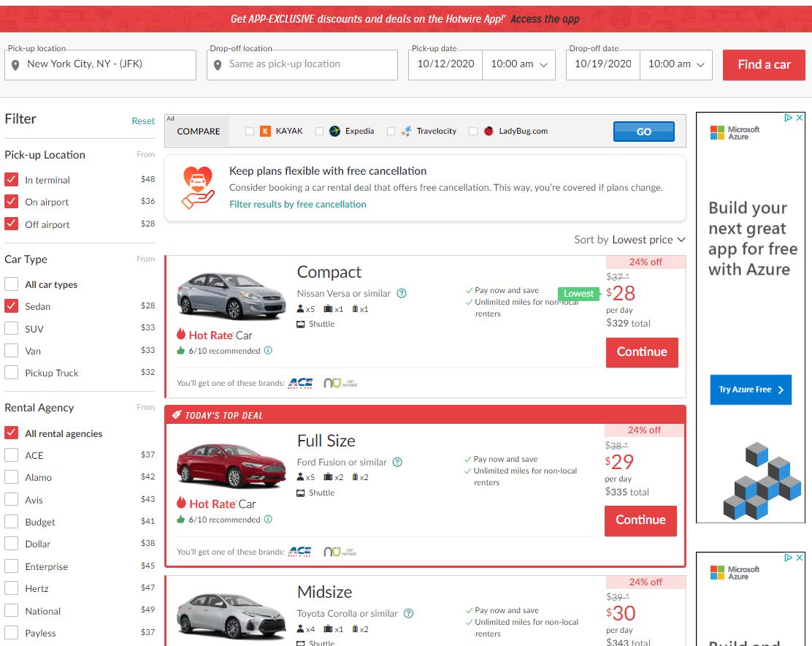Click the pick-up location pin icon
This screenshot has width=812, height=646.
tap(15, 65)
